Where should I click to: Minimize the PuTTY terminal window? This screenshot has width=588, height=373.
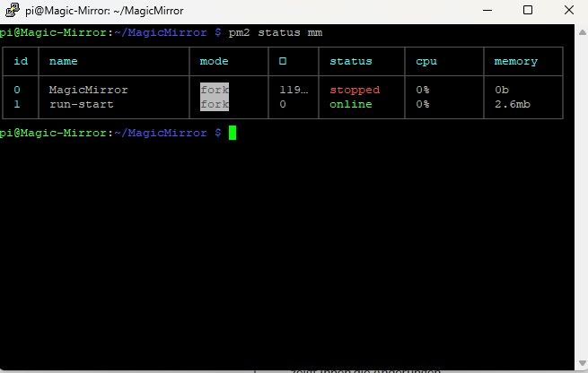tap(487, 10)
